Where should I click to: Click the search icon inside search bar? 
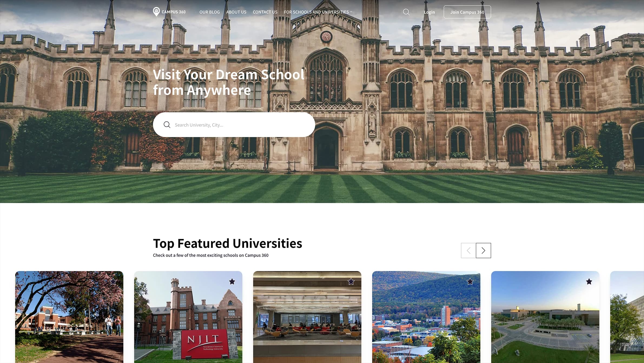(x=167, y=125)
